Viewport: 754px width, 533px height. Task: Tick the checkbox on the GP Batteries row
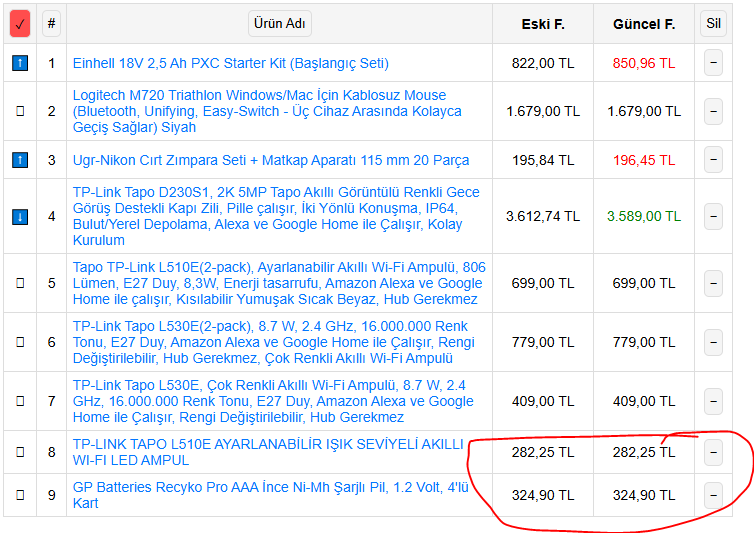coord(20,495)
